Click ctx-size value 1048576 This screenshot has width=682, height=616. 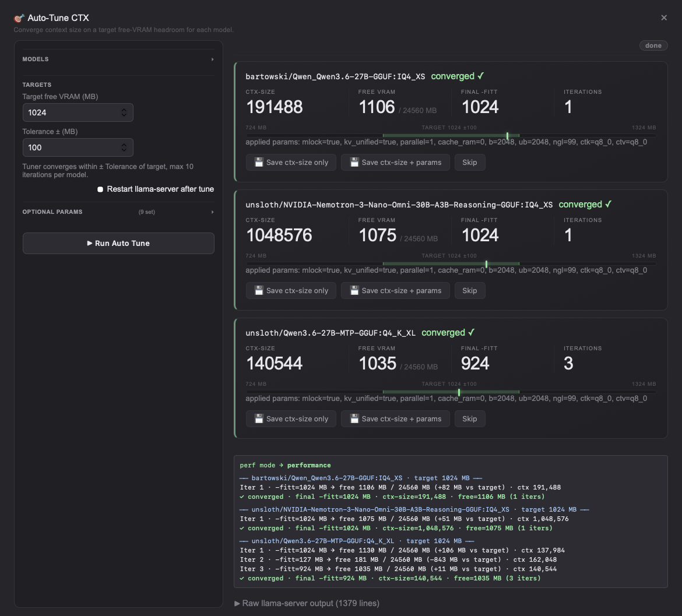[279, 235]
